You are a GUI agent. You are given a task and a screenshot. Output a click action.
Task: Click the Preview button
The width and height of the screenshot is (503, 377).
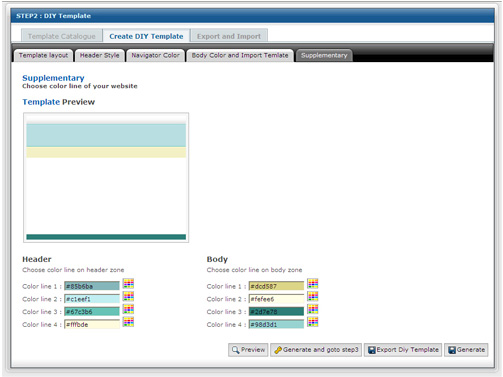[x=248, y=350]
